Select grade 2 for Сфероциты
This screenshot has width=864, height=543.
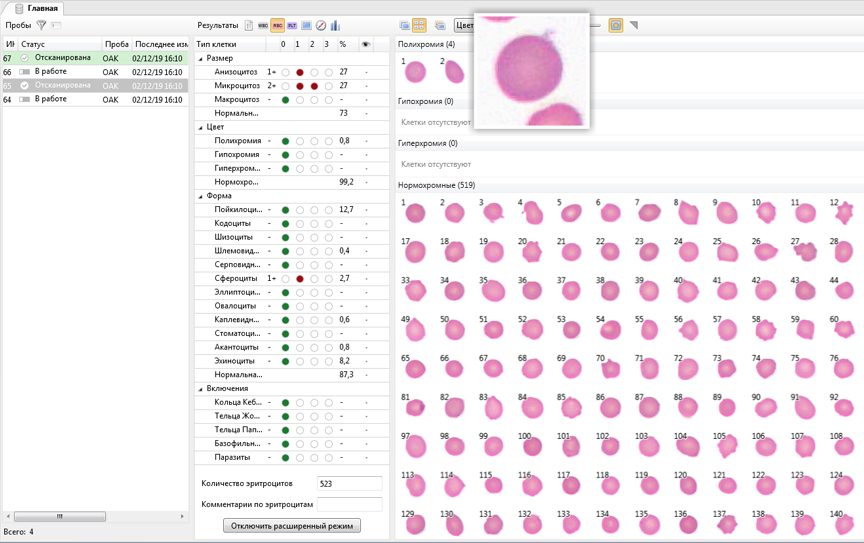[x=314, y=279]
